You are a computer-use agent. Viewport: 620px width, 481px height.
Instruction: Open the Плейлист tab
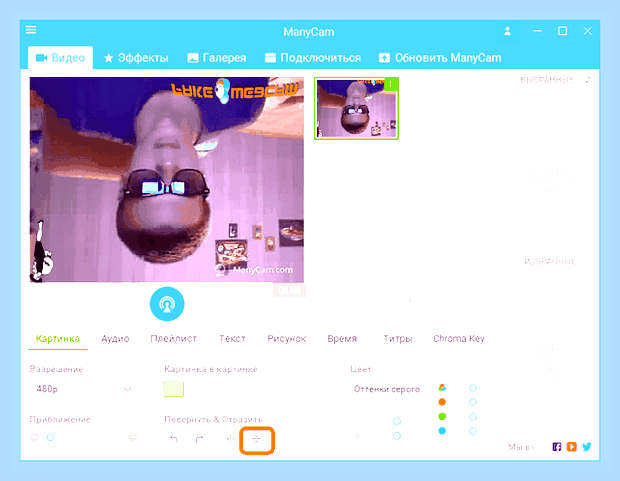[174, 339]
